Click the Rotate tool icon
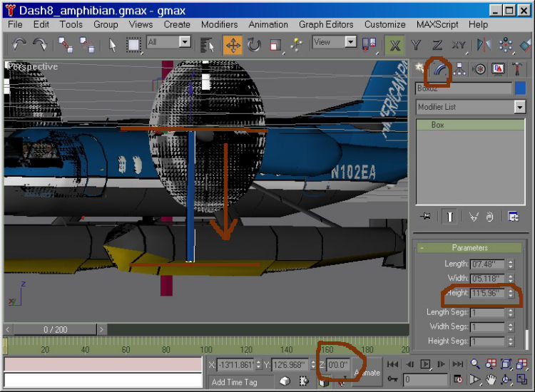Viewport: 535px width, 392px height. click(254, 45)
